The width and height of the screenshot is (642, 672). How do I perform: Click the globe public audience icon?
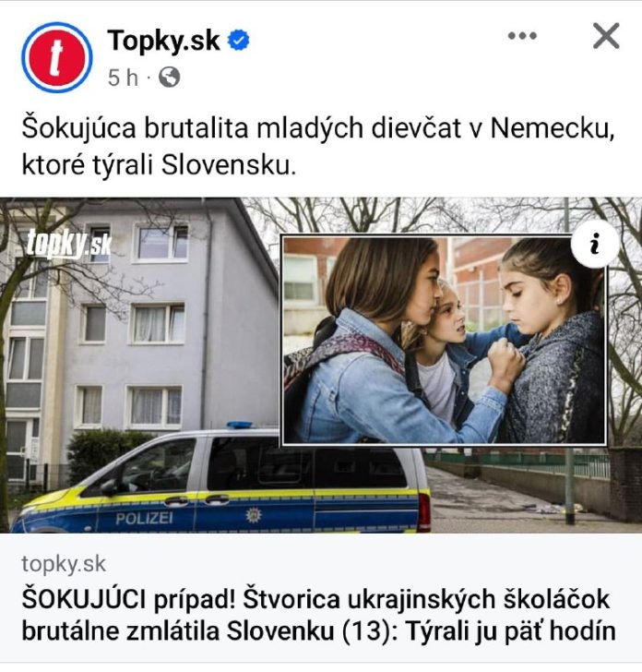169,78
